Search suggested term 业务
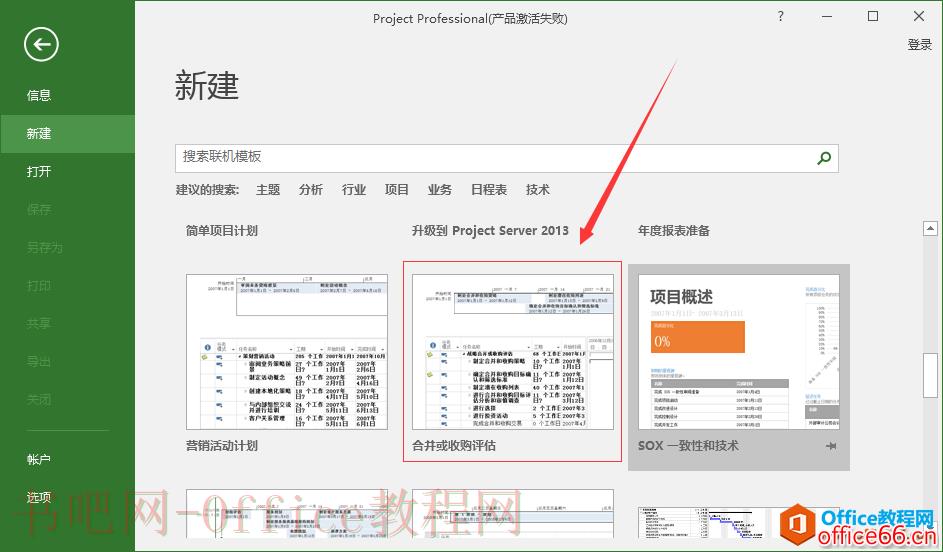Image resolution: width=943 pixels, height=552 pixels. (x=440, y=190)
